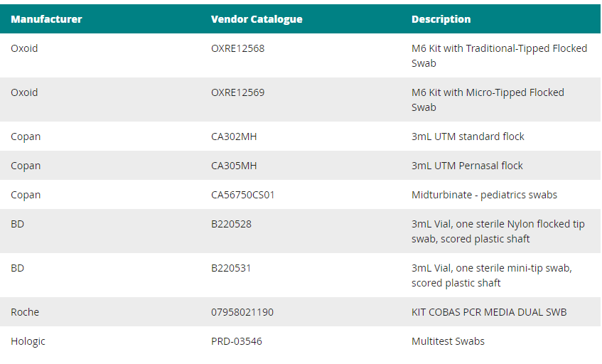This screenshot has width=602, height=364.
Task: Click the 3mL UTM Pernasal flock description
Action: click(x=467, y=166)
